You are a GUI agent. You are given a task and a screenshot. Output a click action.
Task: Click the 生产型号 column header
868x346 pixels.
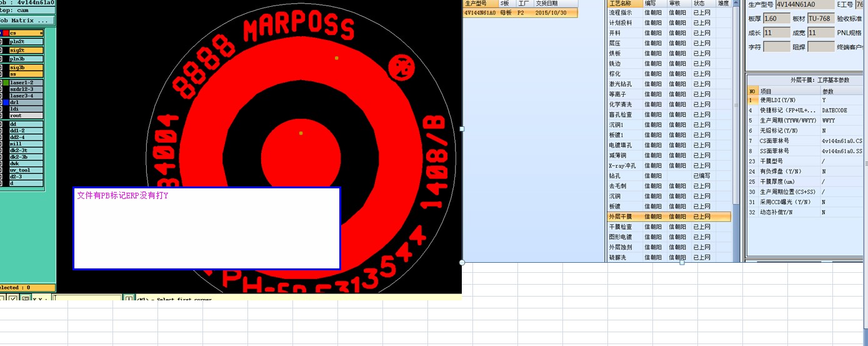pyautogui.click(x=480, y=4)
